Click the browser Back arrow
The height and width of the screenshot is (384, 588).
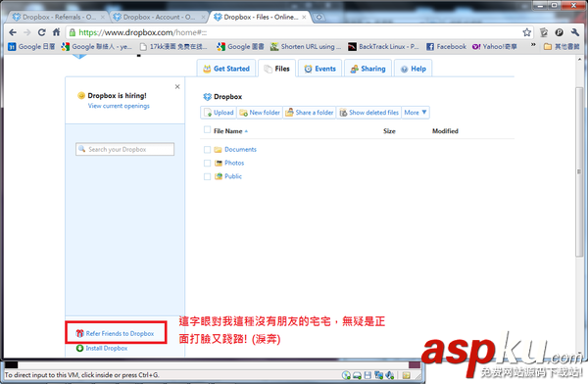13,32
